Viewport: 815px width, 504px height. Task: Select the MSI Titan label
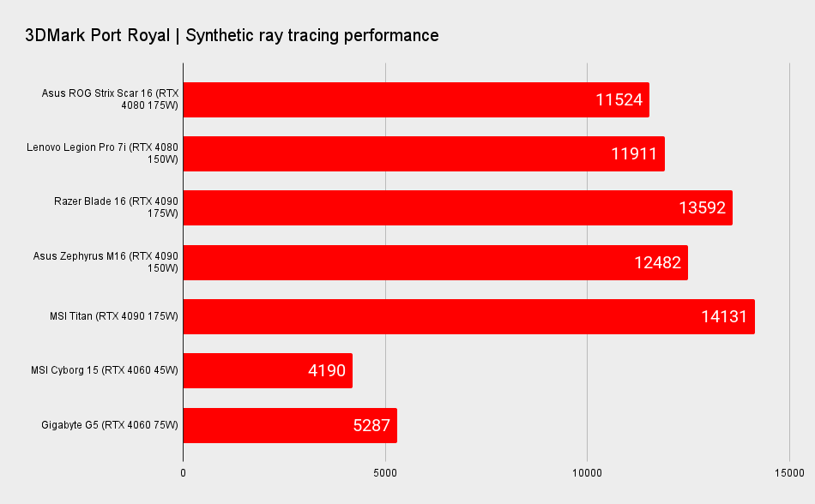114,316
